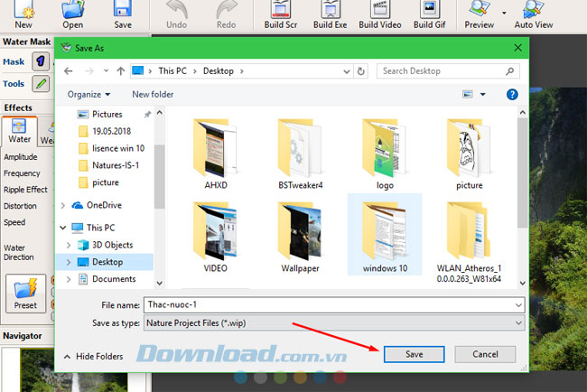Select the WLAN_Atheros folder
Screen dimensions: 587x392
click(x=469, y=242)
